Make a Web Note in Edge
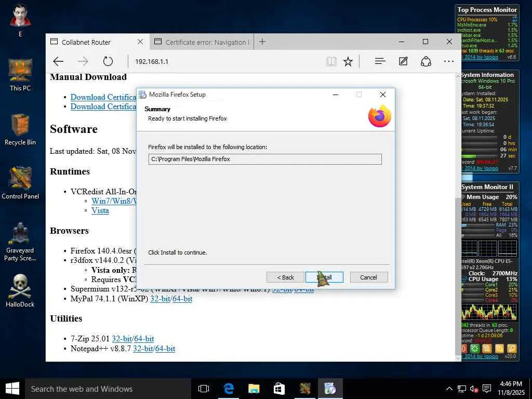Screen dimensions: 532x399 403,61
